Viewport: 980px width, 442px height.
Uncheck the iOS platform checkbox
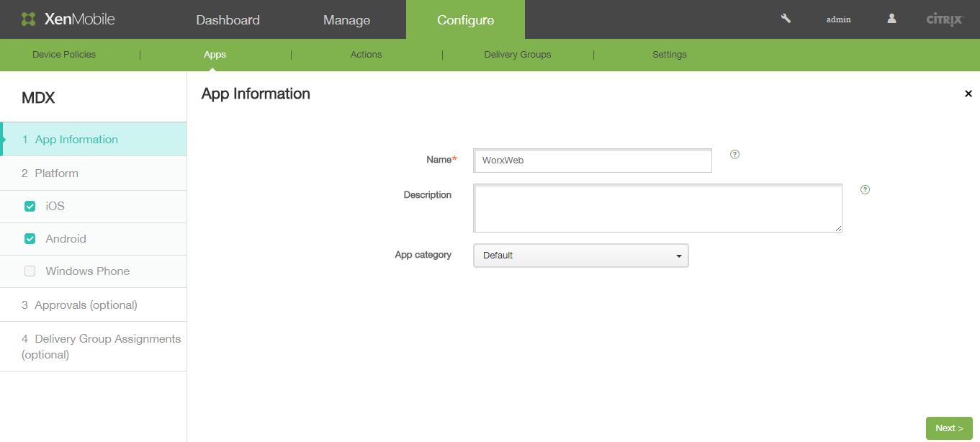point(30,207)
